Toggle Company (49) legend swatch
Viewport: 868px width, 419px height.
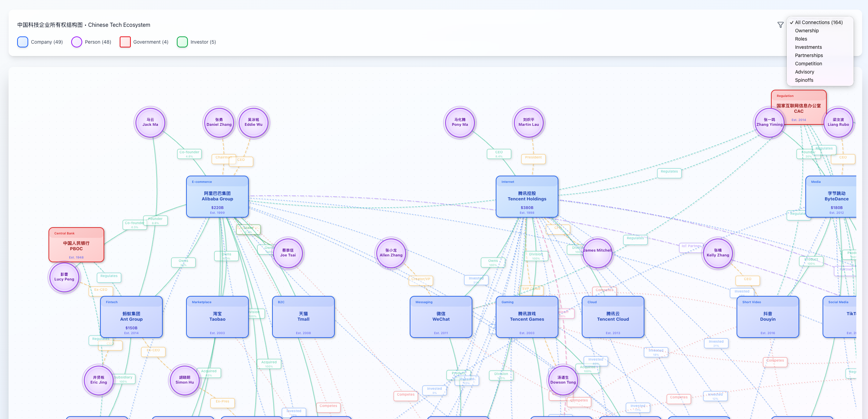click(x=23, y=42)
